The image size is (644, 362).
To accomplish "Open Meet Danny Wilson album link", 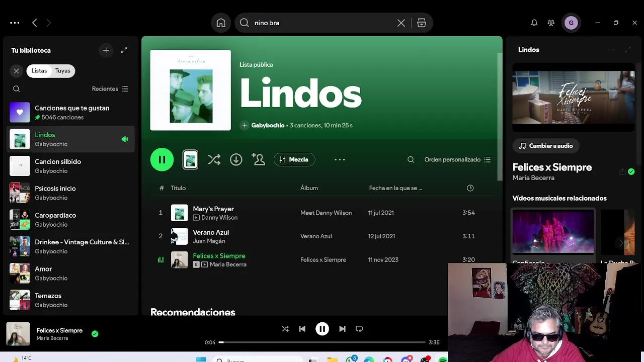I will point(326,213).
